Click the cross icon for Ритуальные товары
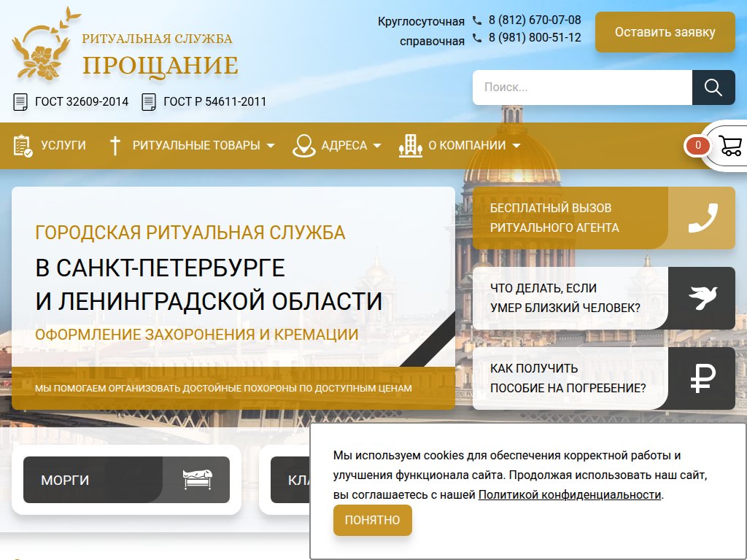This screenshot has width=747, height=560. pos(115,145)
